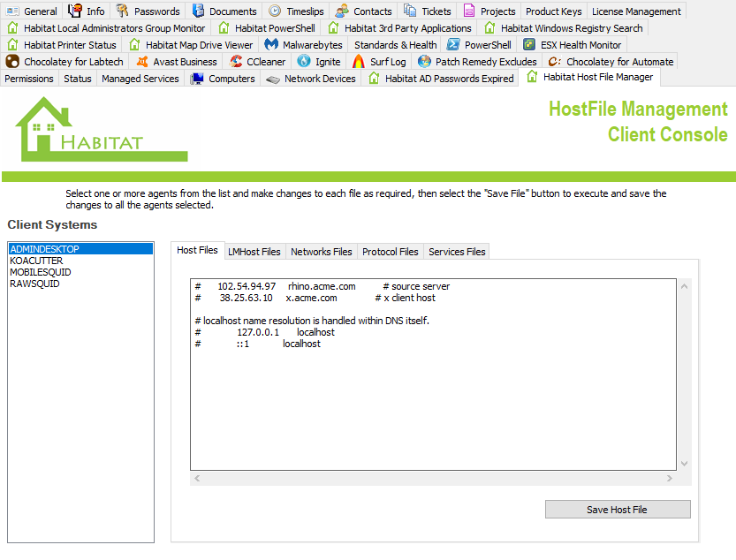Click the Avast Business icon
The width and height of the screenshot is (736, 560).
click(x=143, y=62)
